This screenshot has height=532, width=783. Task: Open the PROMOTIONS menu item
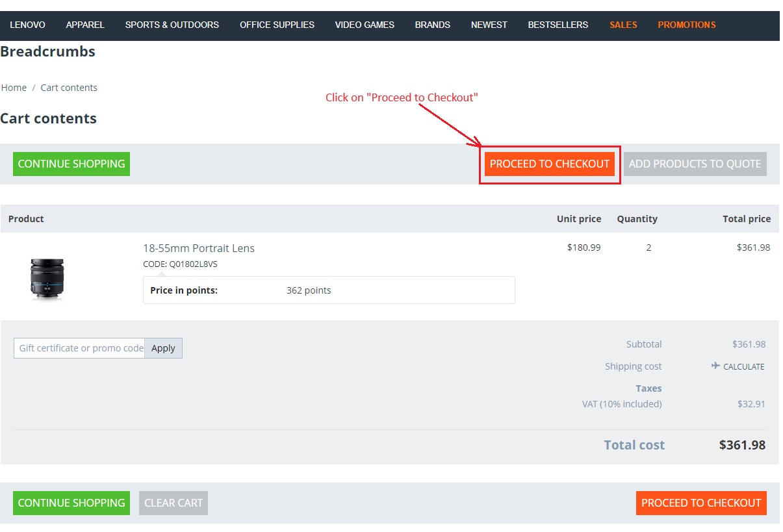click(x=687, y=25)
